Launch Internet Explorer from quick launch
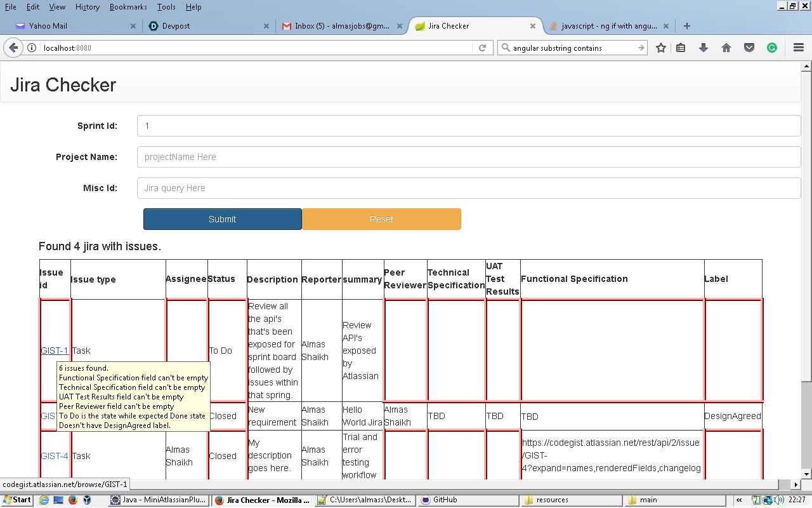 pyautogui.click(x=44, y=500)
